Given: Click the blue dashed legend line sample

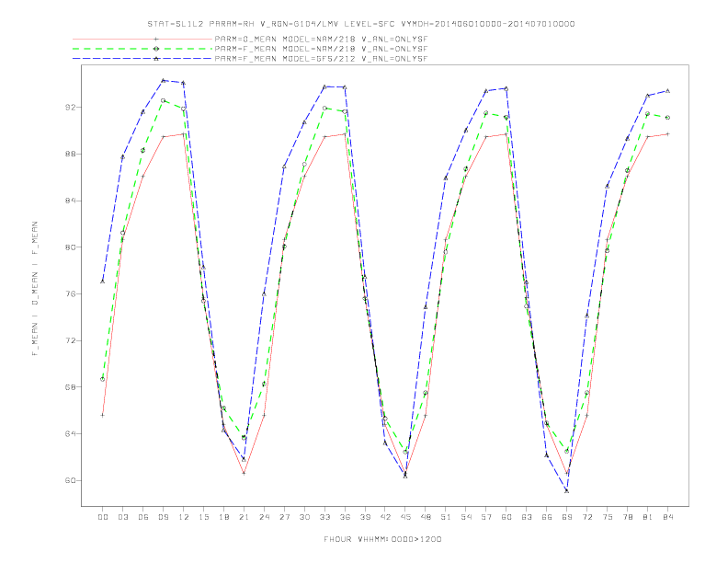Looking at the screenshot, I should pyautogui.click(x=142, y=59).
